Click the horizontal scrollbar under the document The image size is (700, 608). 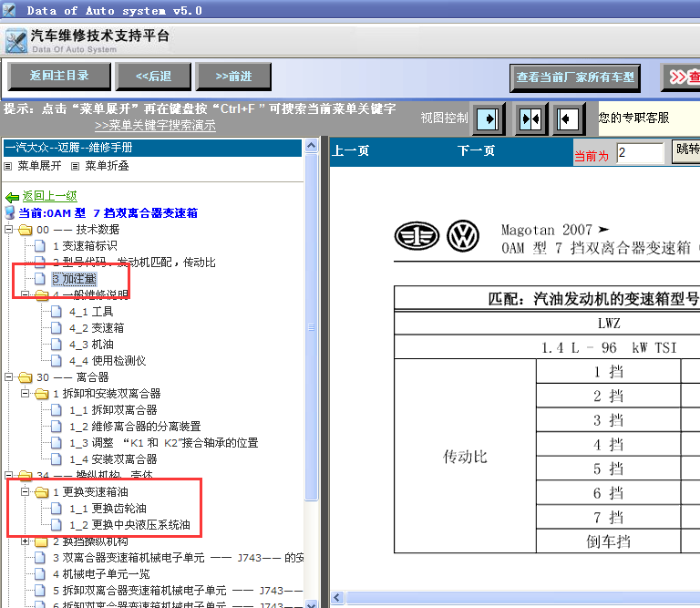[x=510, y=598]
